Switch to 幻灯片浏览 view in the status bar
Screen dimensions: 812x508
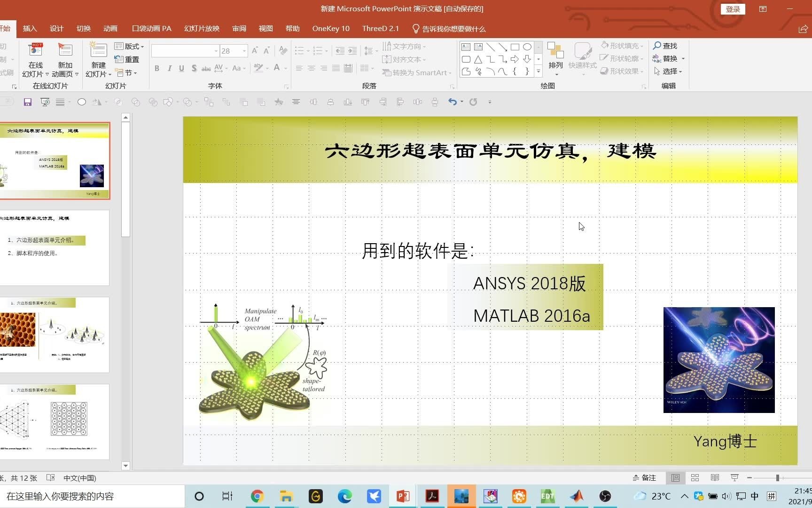[695, 477]
